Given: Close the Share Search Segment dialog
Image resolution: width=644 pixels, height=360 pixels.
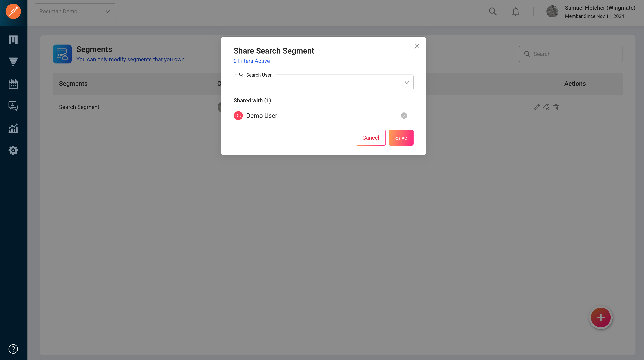Looking at the screenshot, I should tap(417, 46).
